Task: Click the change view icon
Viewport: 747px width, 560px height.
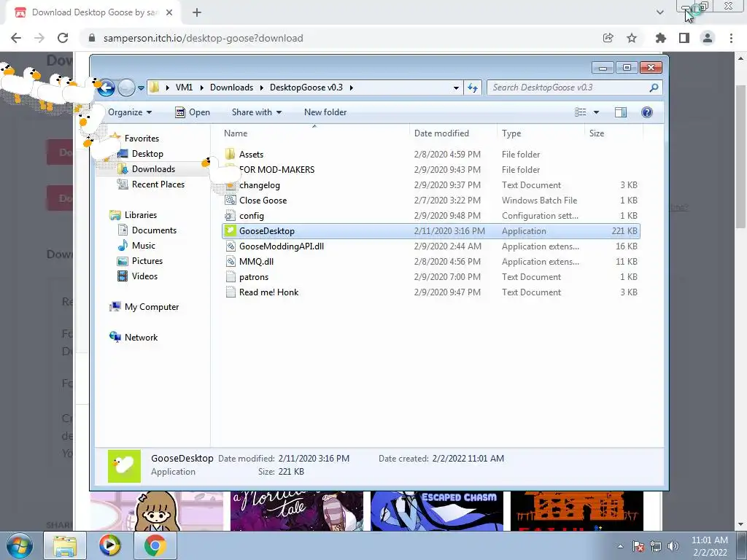Action: (580, 112)
